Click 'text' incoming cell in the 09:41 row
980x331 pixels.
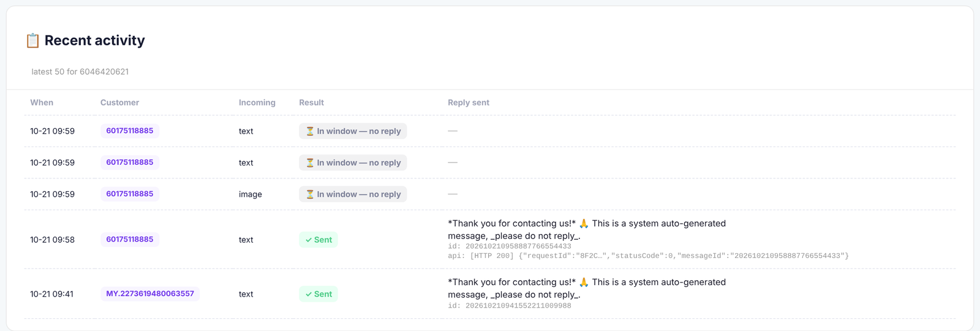coord(246,294)
